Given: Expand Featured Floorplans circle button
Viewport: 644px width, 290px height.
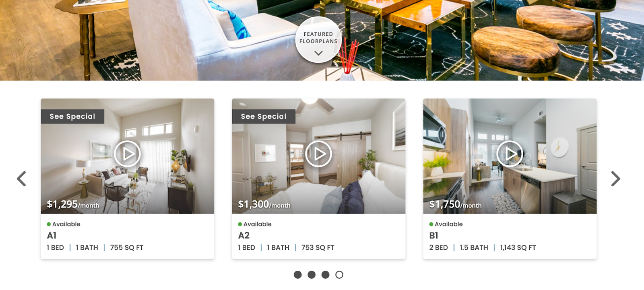Looking at the screenshot, I should tap(318, 40).
